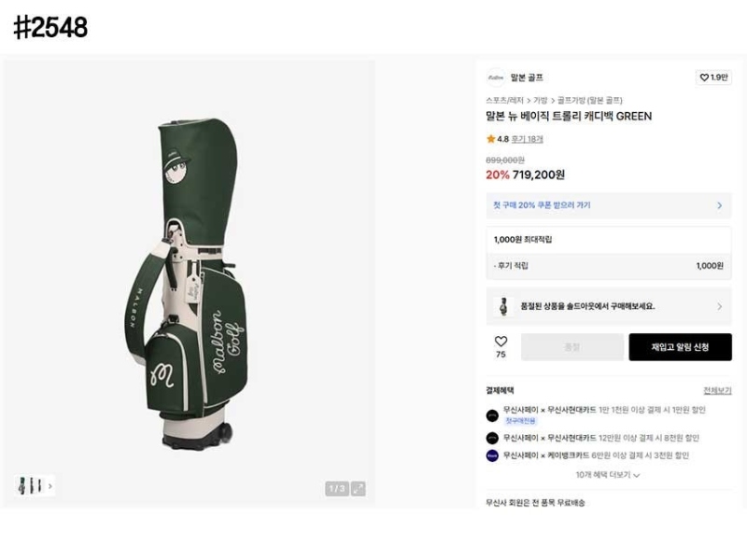
Task: Toggle the brand like heart showing 1.9만
Action: click(x=713, y=77)
